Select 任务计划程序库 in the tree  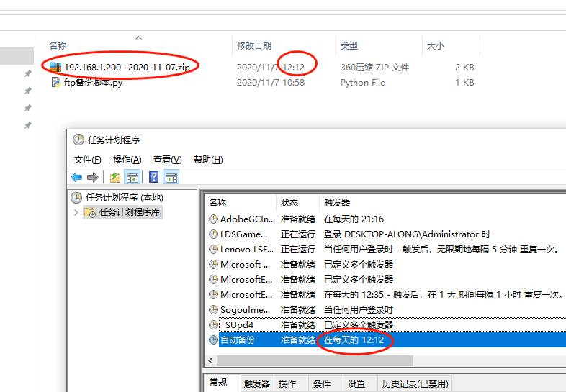coord(130,212)
